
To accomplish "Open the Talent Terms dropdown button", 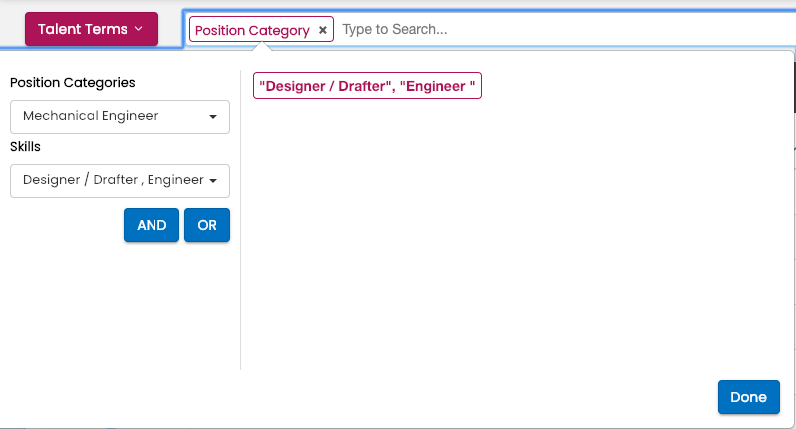I will coord(91,29).
